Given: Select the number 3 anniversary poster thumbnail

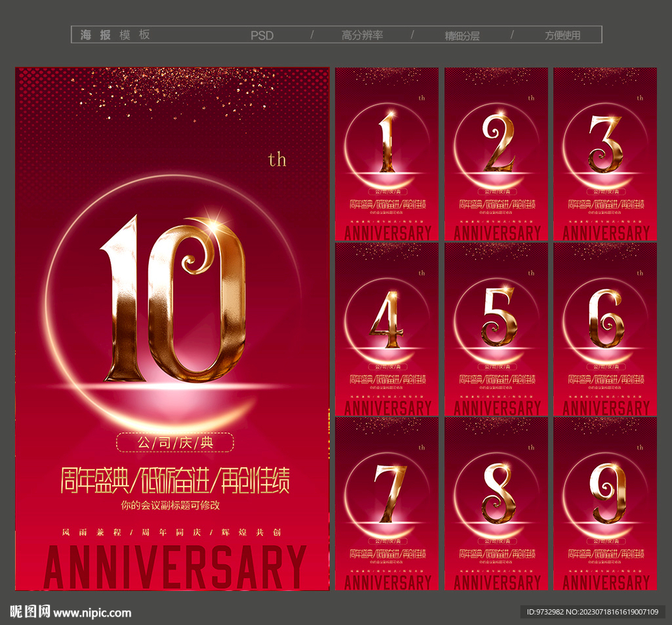Looking at the screenshot, I should click(605, 154).
